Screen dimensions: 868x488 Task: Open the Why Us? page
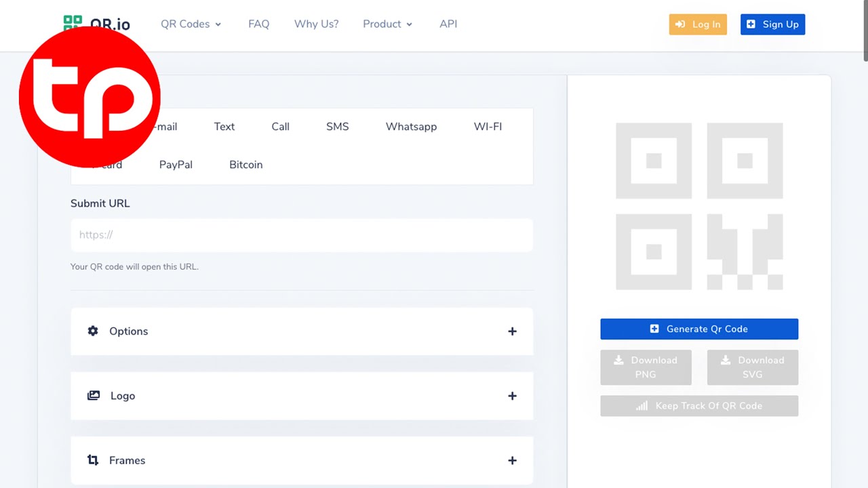316,24
